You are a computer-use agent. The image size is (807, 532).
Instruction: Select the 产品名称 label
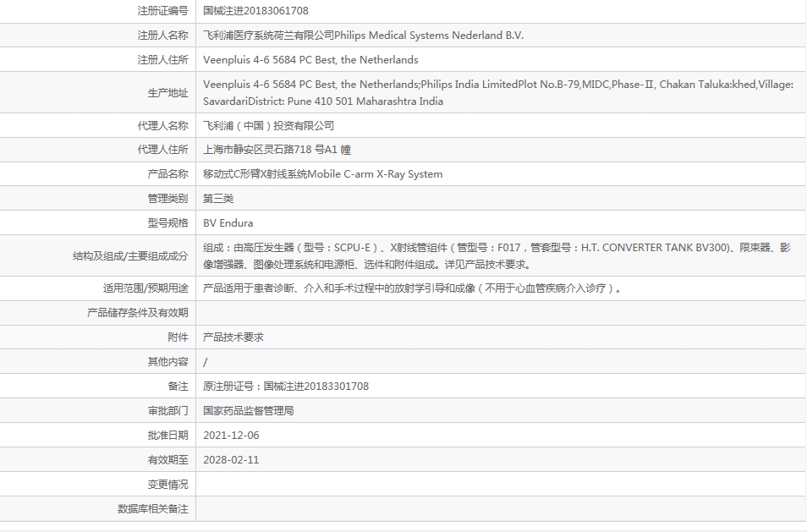[167, 174]
